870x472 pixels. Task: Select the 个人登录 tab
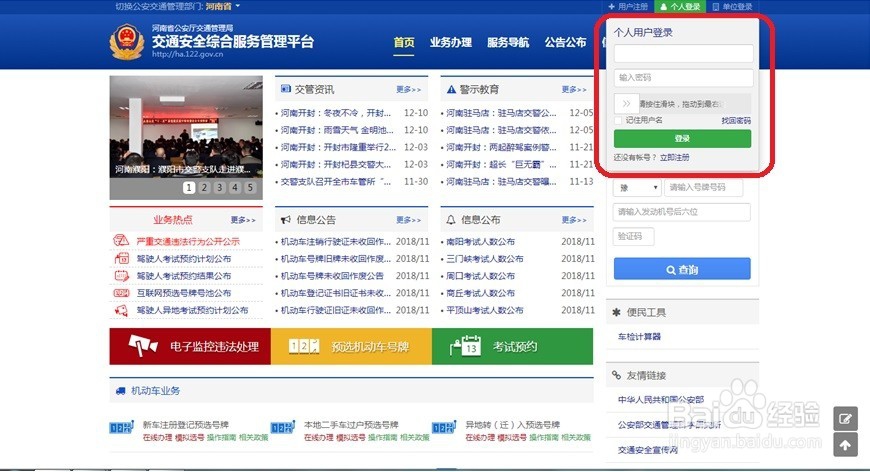[x=680, y=7]
